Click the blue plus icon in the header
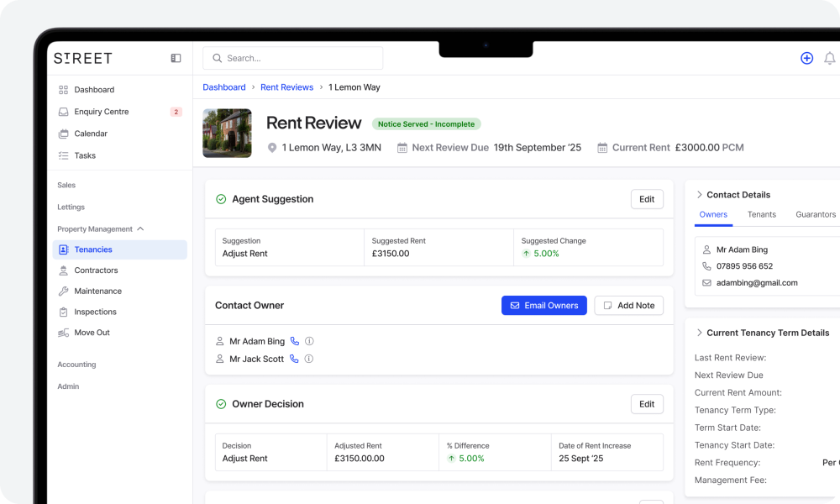 pos(806,58)
